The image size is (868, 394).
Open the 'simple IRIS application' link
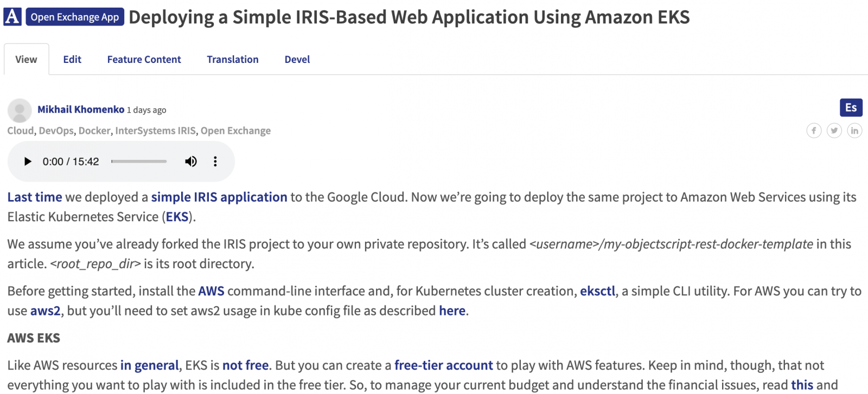point(219,197)
